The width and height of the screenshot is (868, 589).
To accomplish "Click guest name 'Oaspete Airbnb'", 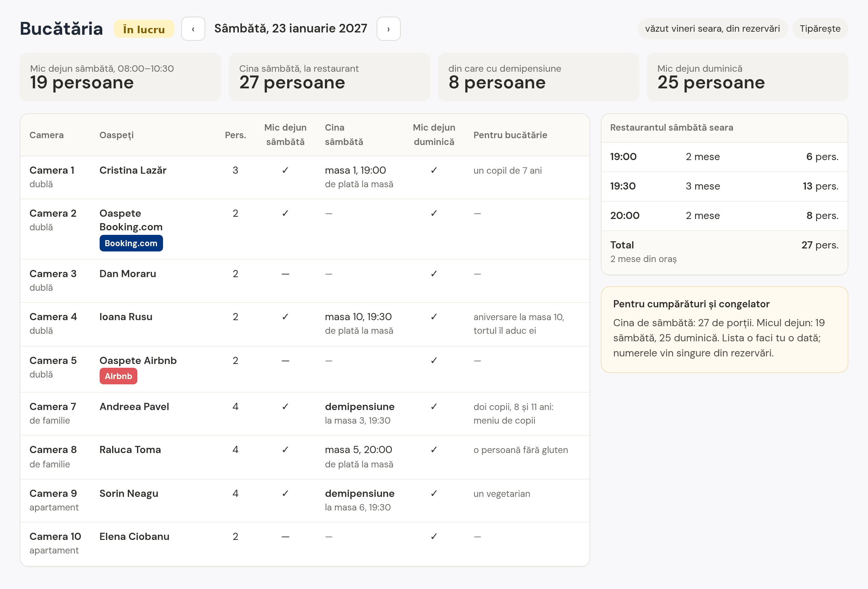I will tap(138, 361).
